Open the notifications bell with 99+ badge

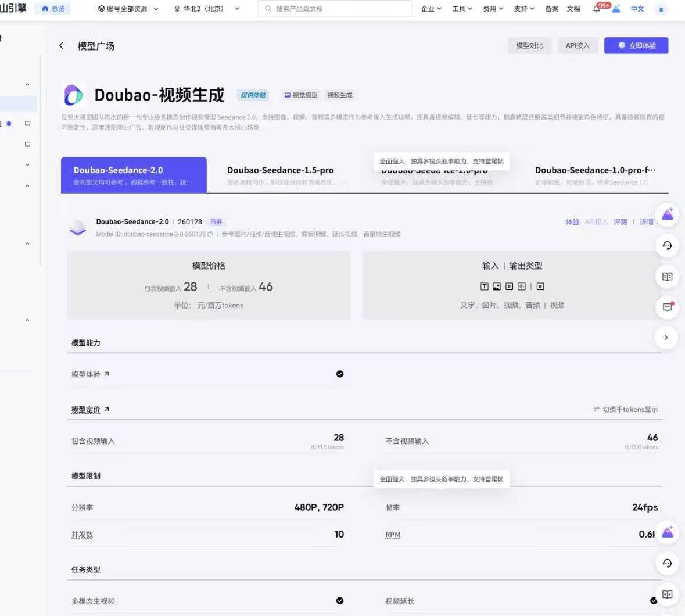[597, 9]
